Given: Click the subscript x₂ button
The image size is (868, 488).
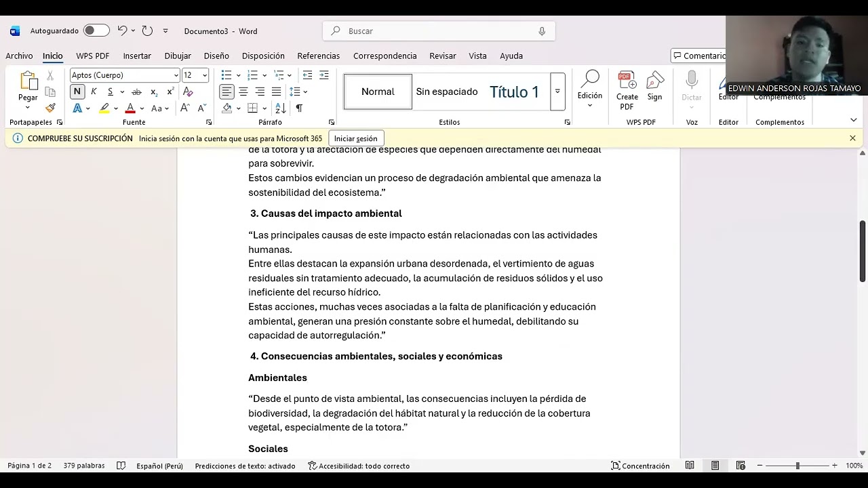Looking at the screenshot, I should pyautogui.click(x=154, y=91).
